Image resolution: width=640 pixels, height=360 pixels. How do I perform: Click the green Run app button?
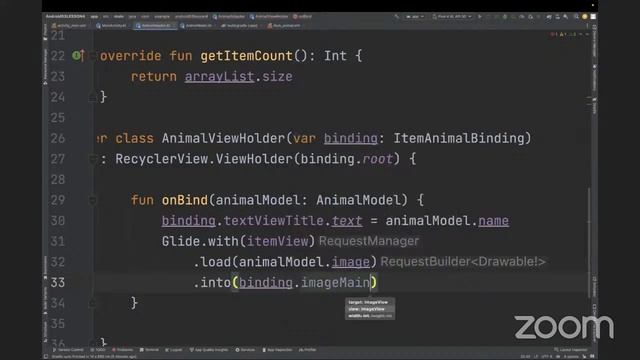click(x=480, y=17)
